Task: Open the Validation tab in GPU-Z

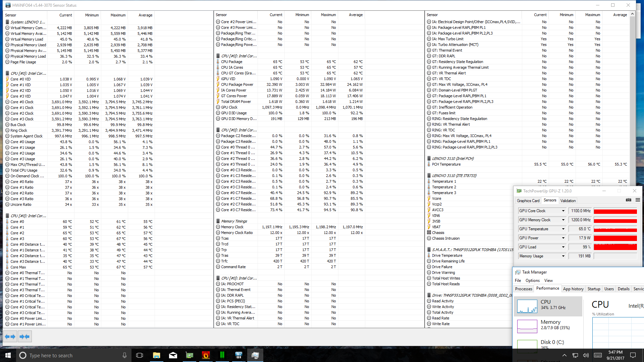Action: tap(568, 201)
